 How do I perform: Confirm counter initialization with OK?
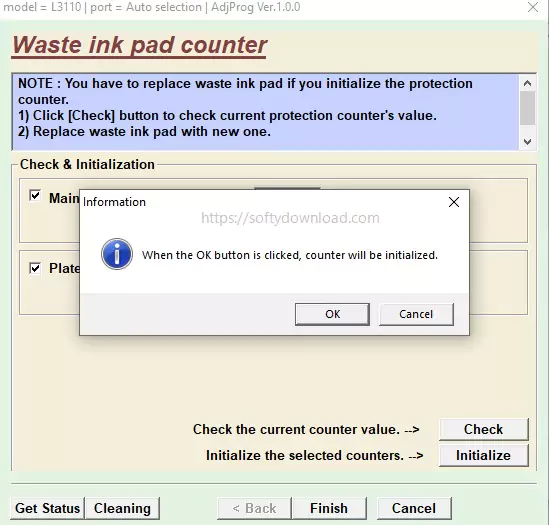pos(332,314)
